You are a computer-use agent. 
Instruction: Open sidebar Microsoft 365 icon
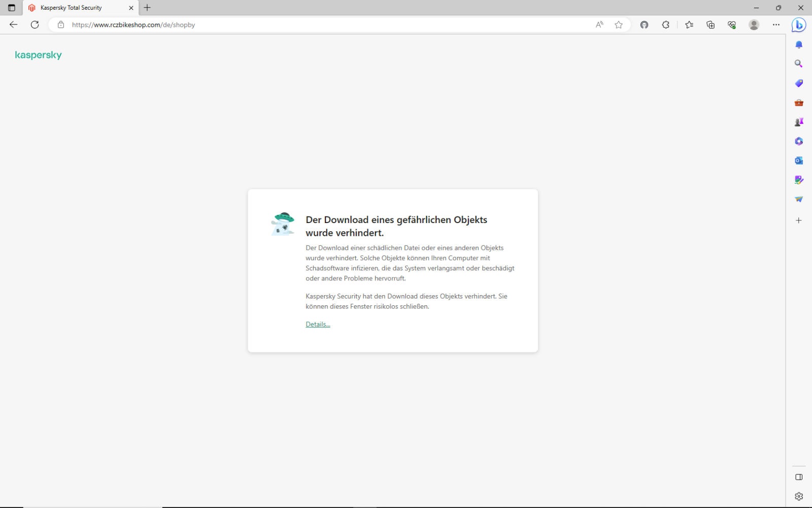(x=799, y=141)
